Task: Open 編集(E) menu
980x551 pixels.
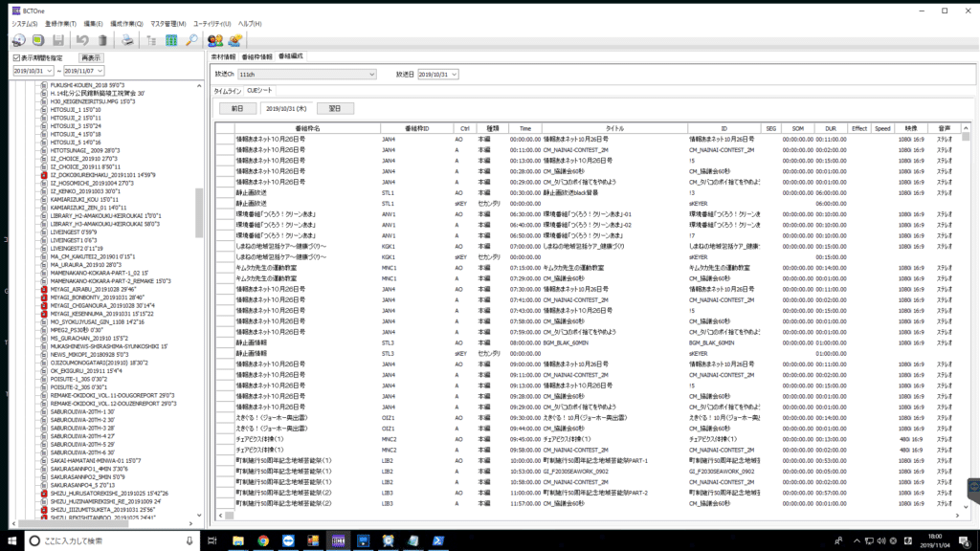Action: [93, 24]
